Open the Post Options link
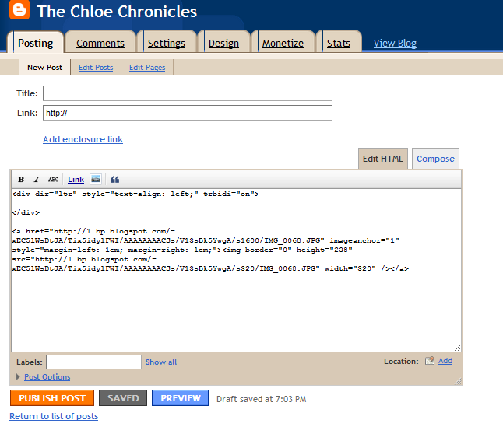503x448 pixels. 47,377
